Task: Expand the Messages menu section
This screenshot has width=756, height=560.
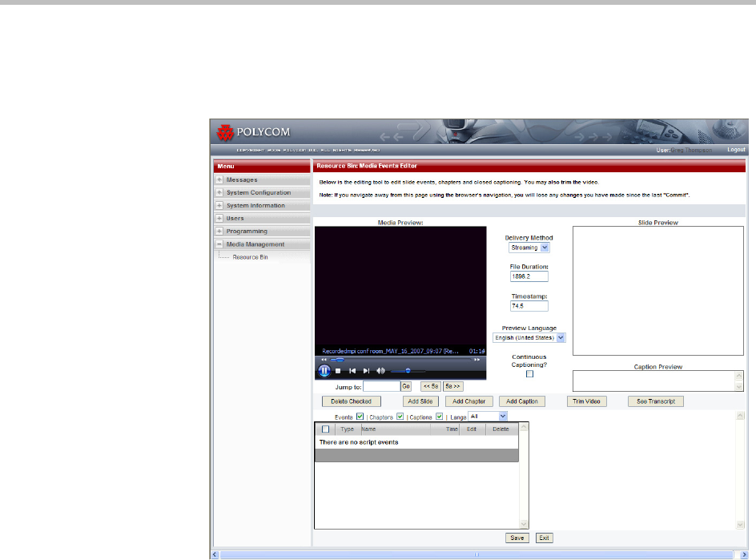Action: click(x=219, y=179)
